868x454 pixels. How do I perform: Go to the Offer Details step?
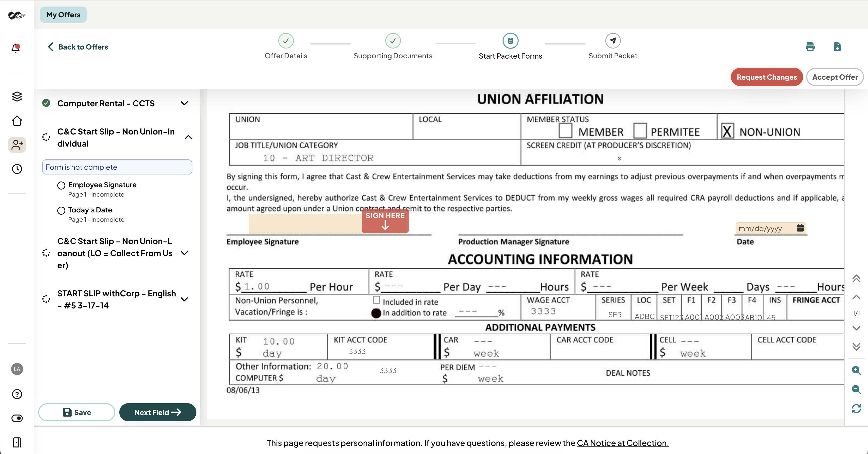(286, 56)
